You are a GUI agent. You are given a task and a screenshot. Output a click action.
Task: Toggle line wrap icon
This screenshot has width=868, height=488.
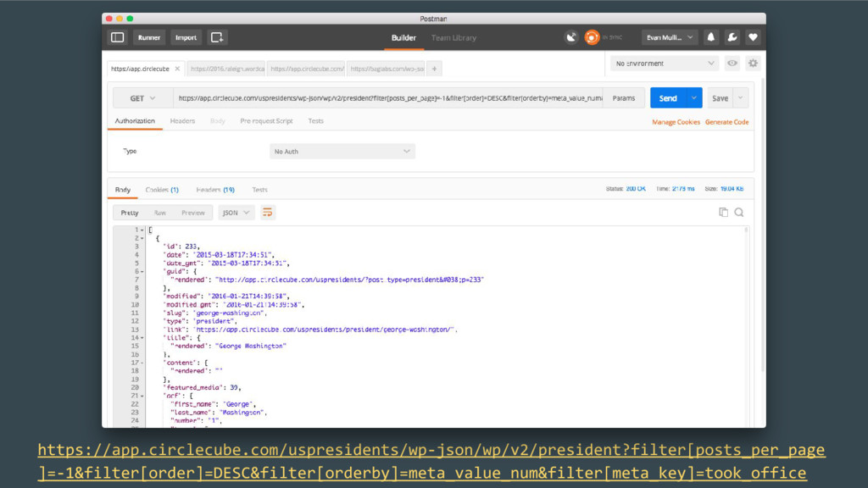(x=267, y=213)
